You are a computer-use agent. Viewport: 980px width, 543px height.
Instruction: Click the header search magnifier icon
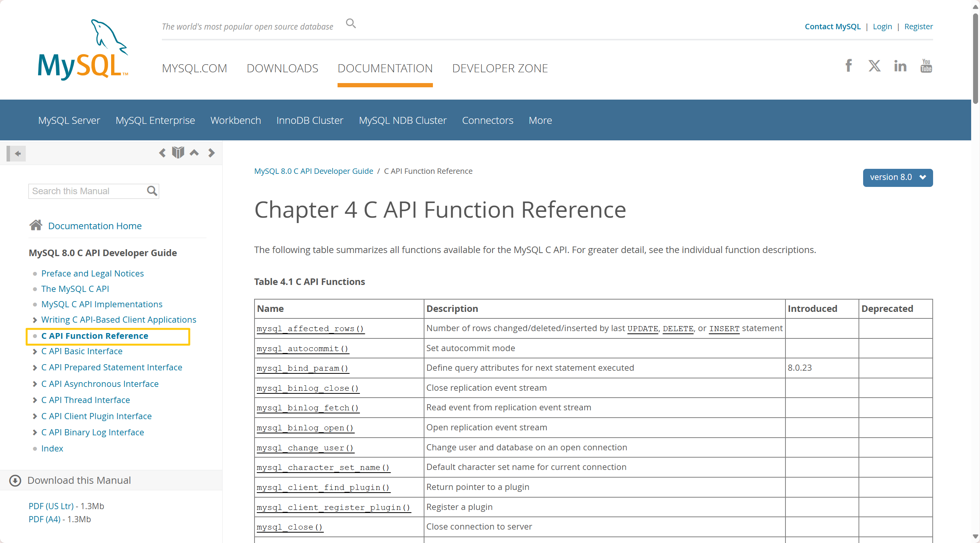click(351, 24)
